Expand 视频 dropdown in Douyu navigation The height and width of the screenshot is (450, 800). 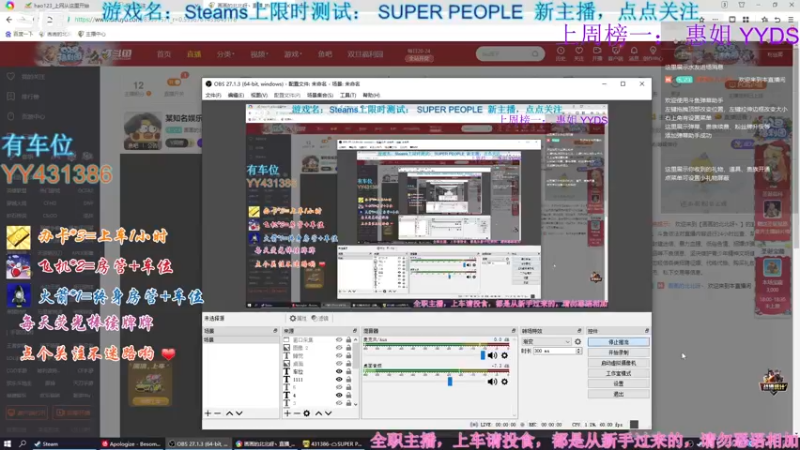tap(259, 54)
